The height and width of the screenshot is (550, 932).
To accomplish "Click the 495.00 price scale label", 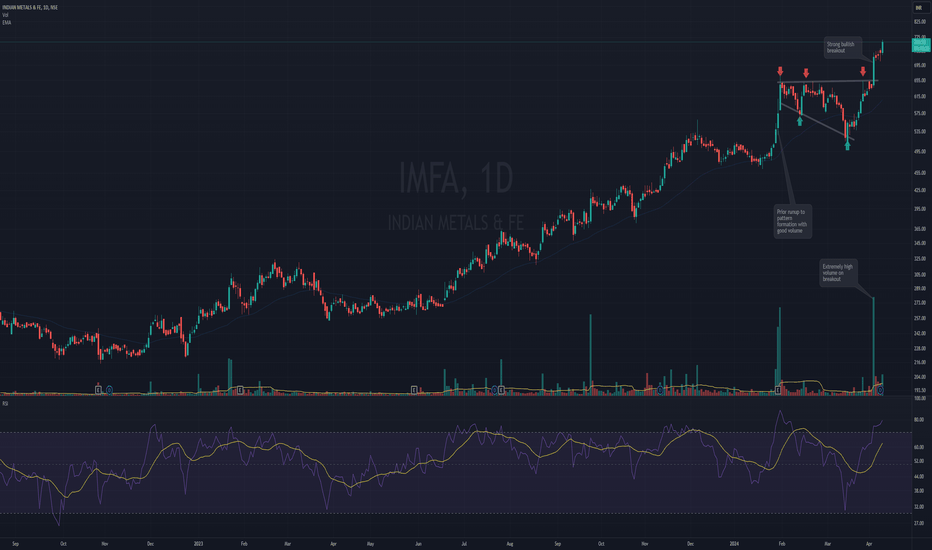I will tap(920, 152).
